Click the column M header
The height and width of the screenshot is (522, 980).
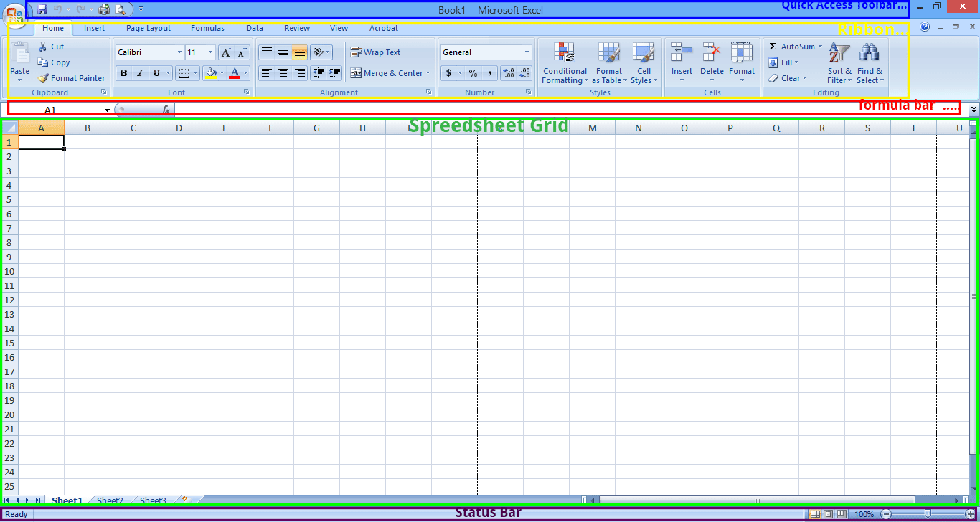tap(592, 128)
